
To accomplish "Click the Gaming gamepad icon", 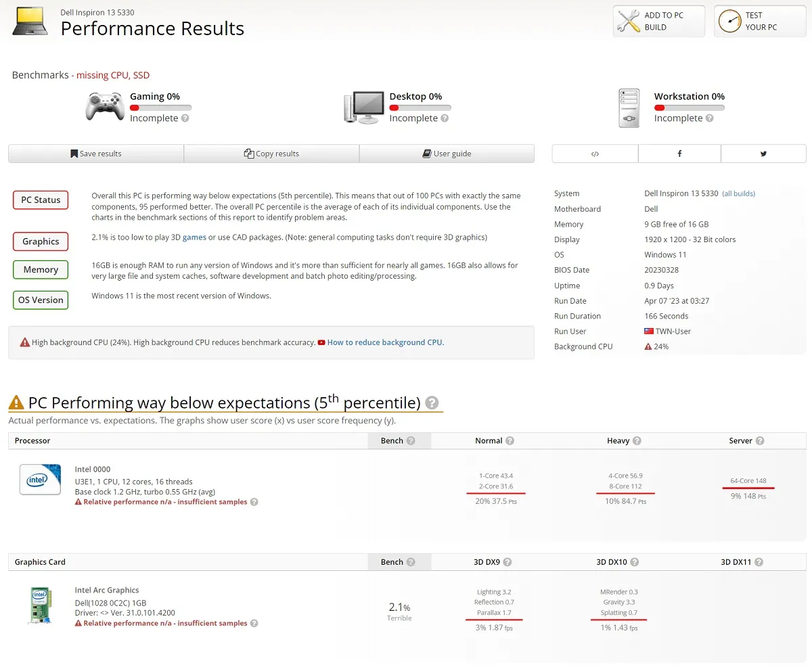I will point(105,107).
